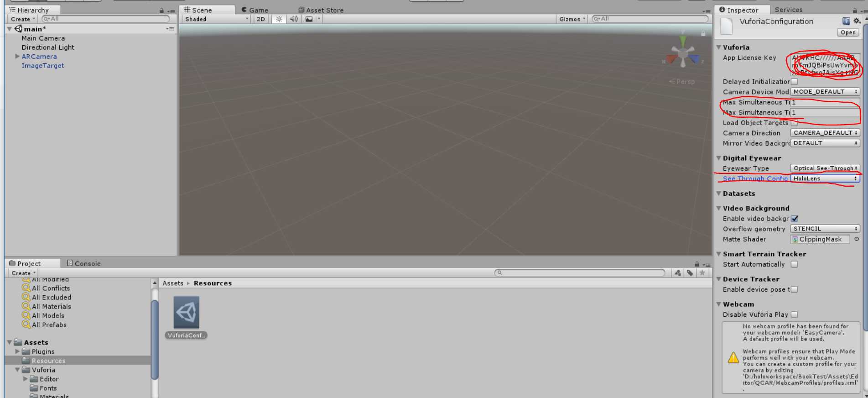Open the Hierarchy Create menu
Image resolution: width=868 pixels, height=398 pixels.
point(22,19)
